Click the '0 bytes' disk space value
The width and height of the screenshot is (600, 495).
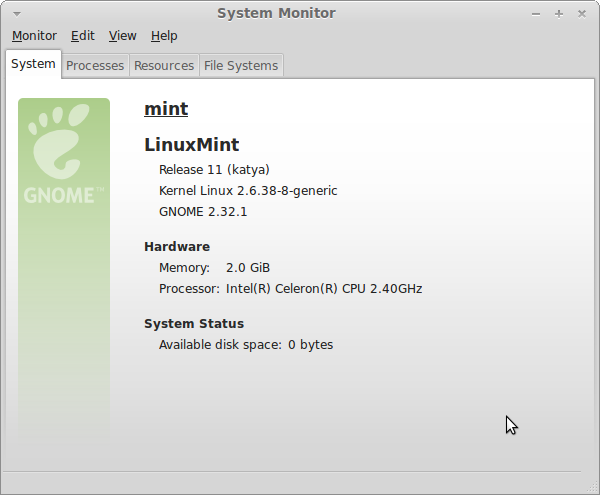pos(311,345)
